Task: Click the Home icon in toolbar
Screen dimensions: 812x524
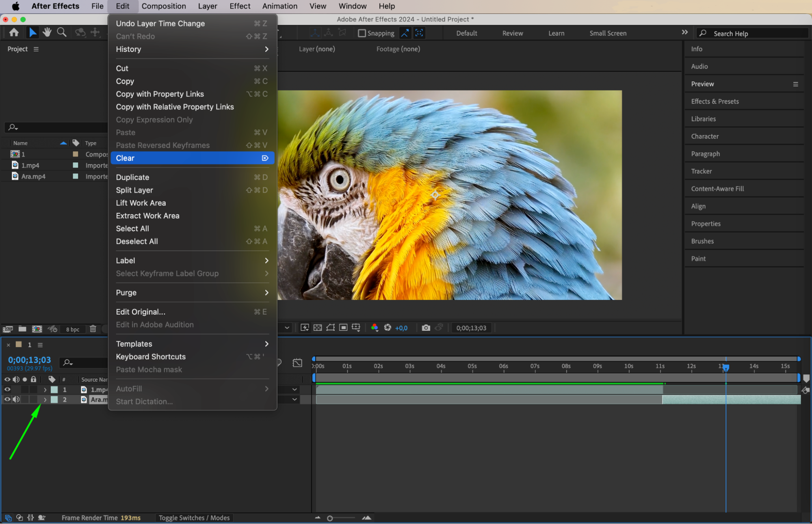Action: click(14, 32)
